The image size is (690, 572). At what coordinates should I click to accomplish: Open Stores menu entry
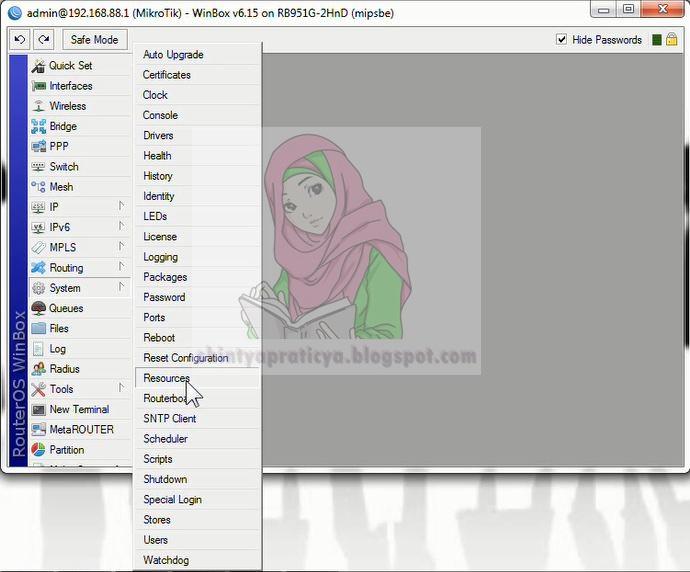[x=197, y=520]
